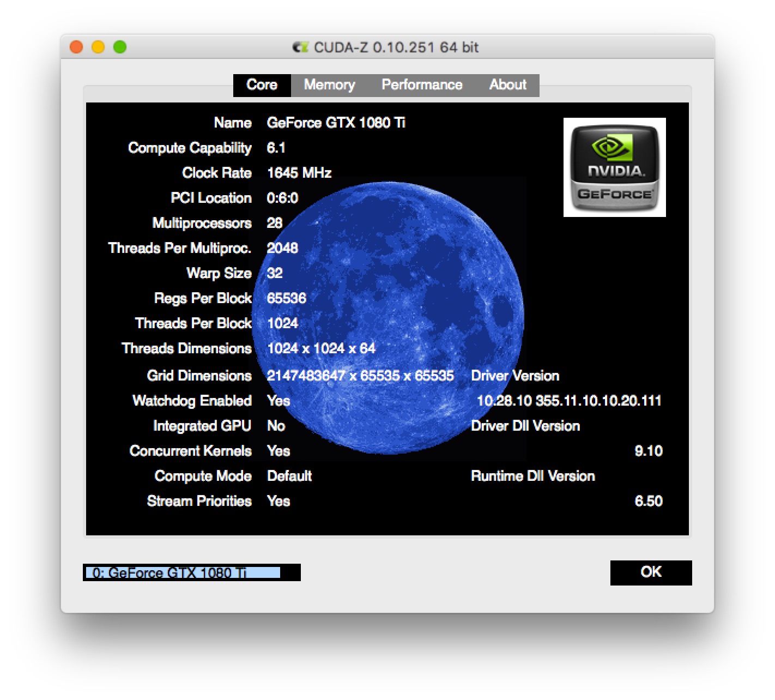
Task: Click the "Warp Size" label
Action: pyautogui.click(x=219, y=274)
